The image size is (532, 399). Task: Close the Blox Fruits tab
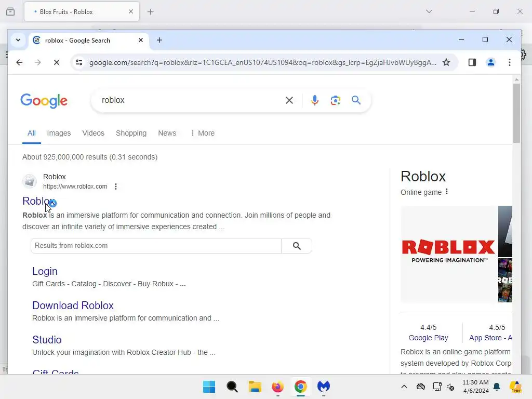[x=131, y=11]
